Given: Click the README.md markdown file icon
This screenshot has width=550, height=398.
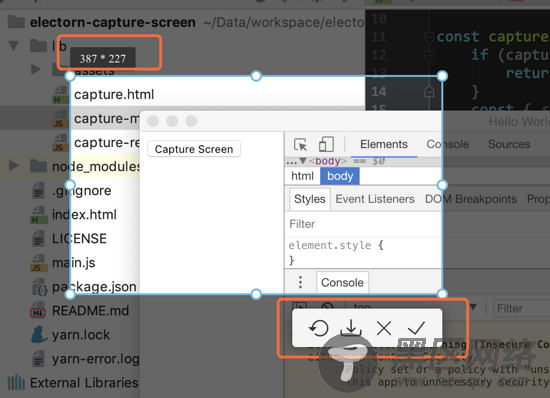Looking at the screenshot, I should click(x=38, y=311).
